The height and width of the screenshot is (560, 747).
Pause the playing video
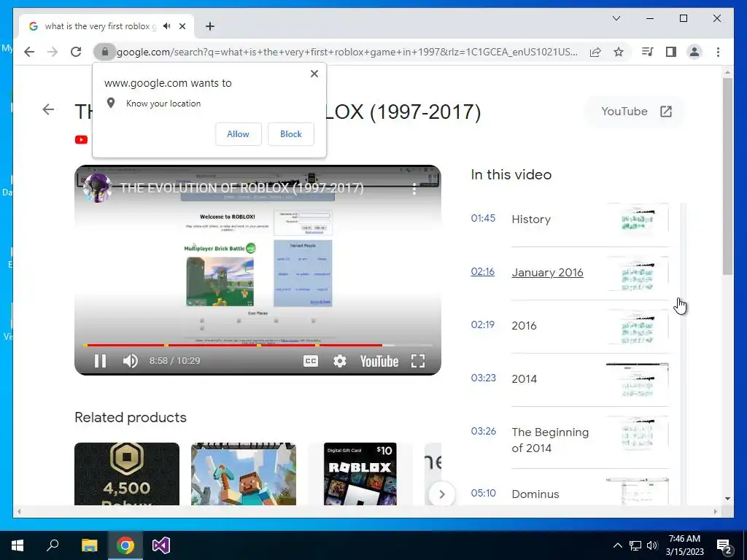100,361
